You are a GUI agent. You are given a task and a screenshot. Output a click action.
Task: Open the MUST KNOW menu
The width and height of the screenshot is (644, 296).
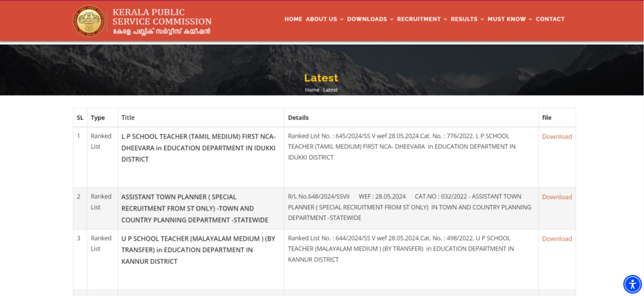coord(507,19)
